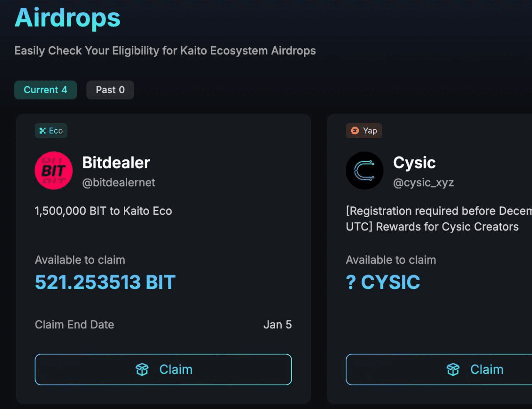This screenshot has height=409, width=532.
Task: Click the Cysic project name
Action: click(414, 163)
